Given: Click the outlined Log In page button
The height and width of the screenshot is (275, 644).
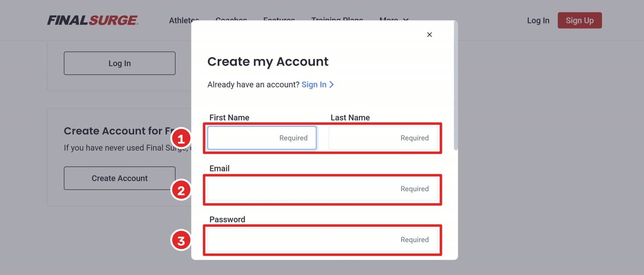Looking at the screenshot, I should (x=120, y=63).
